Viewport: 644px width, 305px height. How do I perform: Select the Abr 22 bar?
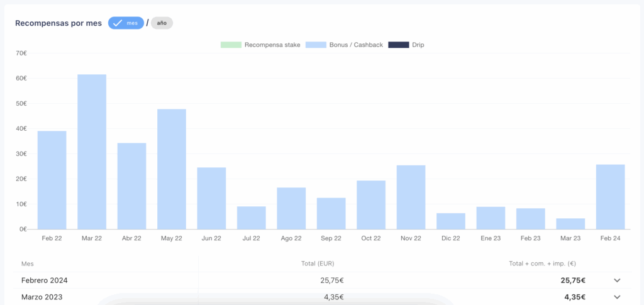(131, 186)
